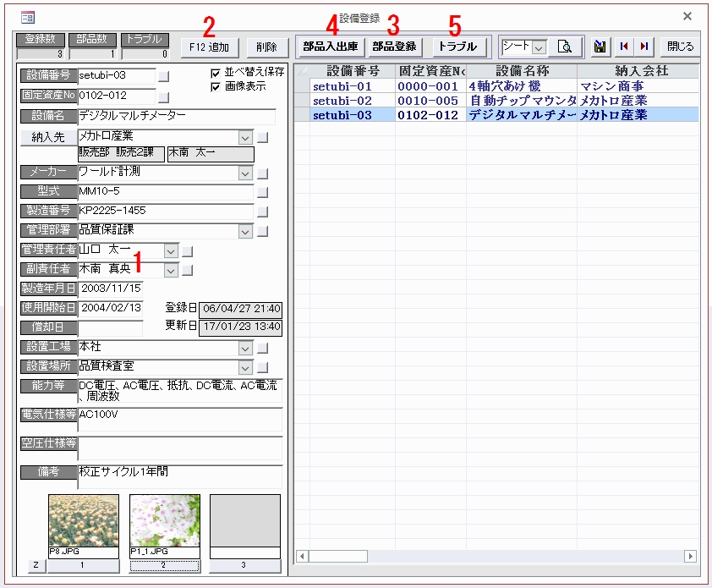The image size is (712, 588).
Task: Select the P8.JPG tulip thumbnail
Action: [84, 521]
